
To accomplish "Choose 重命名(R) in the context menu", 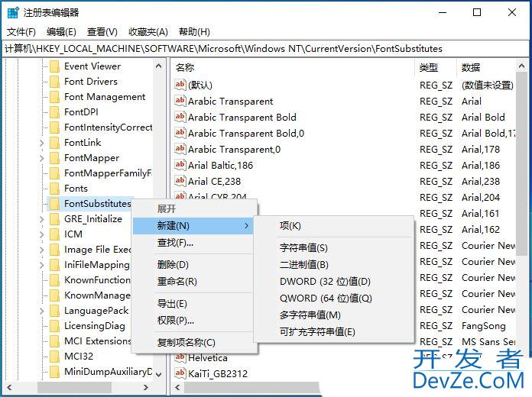I will tap(193, 282).
